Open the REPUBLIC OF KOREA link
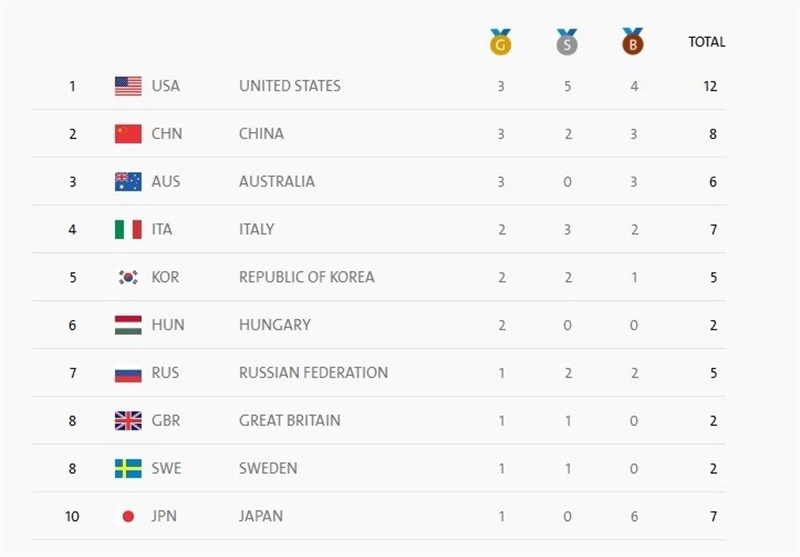Image resolution: width=800 pixels, height=557 pixels. coord(306,277)
